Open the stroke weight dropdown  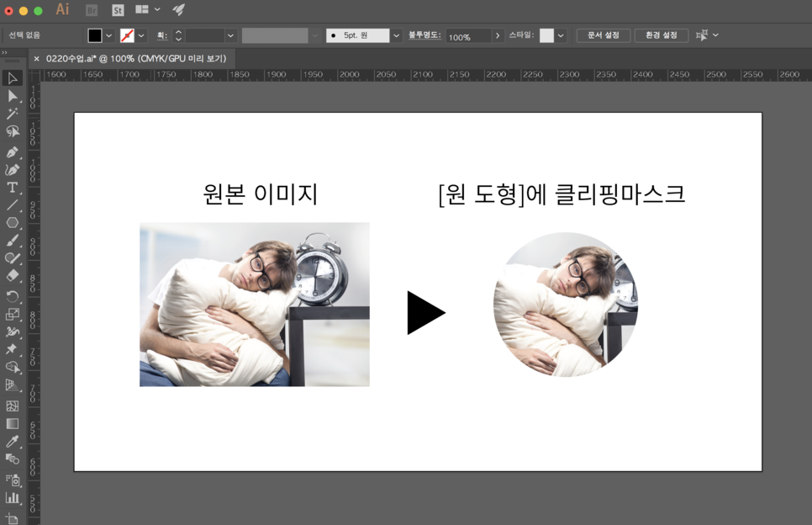231,35
